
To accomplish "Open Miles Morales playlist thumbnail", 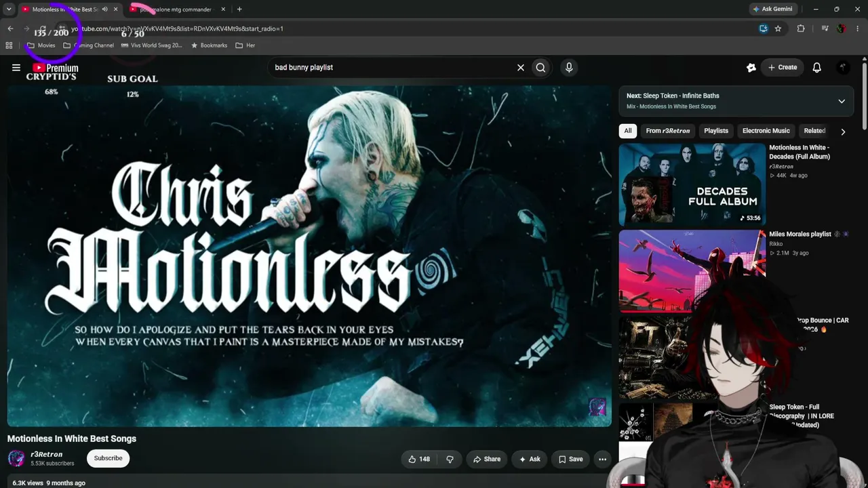I will 692,270.
